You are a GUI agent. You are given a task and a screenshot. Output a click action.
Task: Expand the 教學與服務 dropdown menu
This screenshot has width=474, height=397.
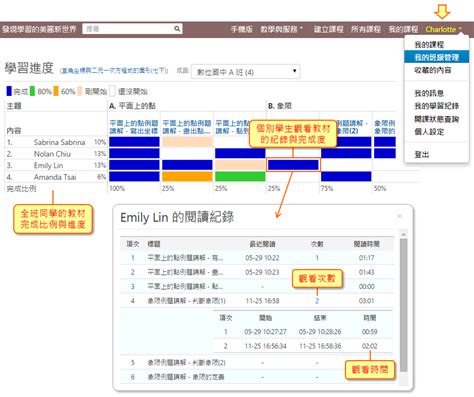click(282, 29)
